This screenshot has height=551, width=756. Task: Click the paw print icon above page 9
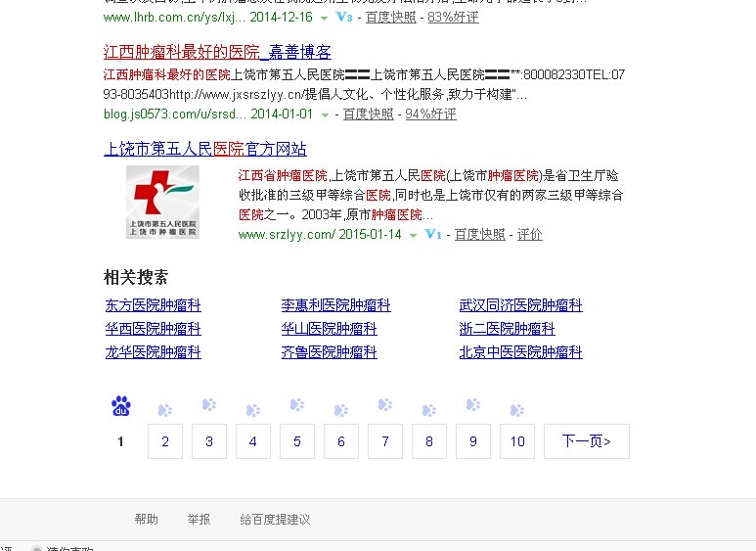pyautogui.click(x=473, y=404)
